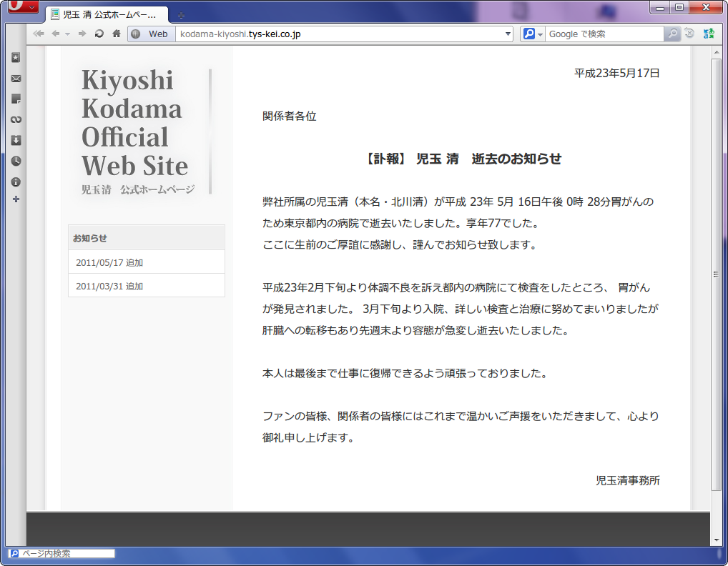728x566 pixels.
Task: Click the Rewind navigation button
Action: click(x=39, y=34)
